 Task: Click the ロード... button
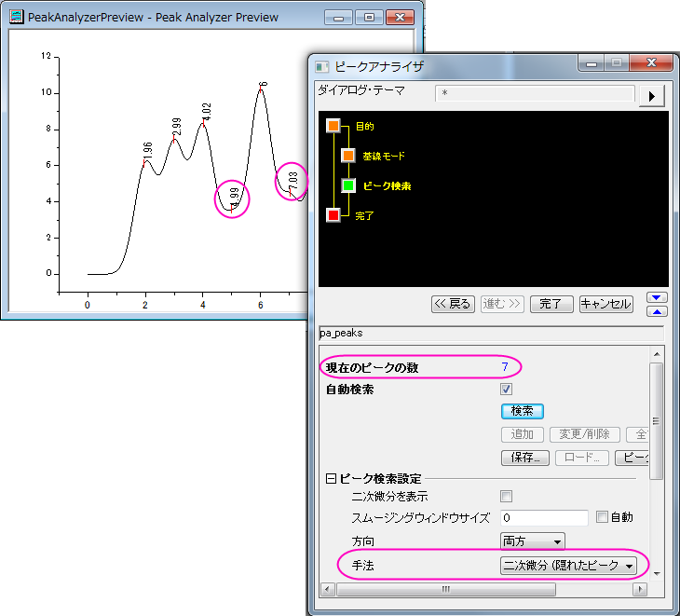(582, 458)
